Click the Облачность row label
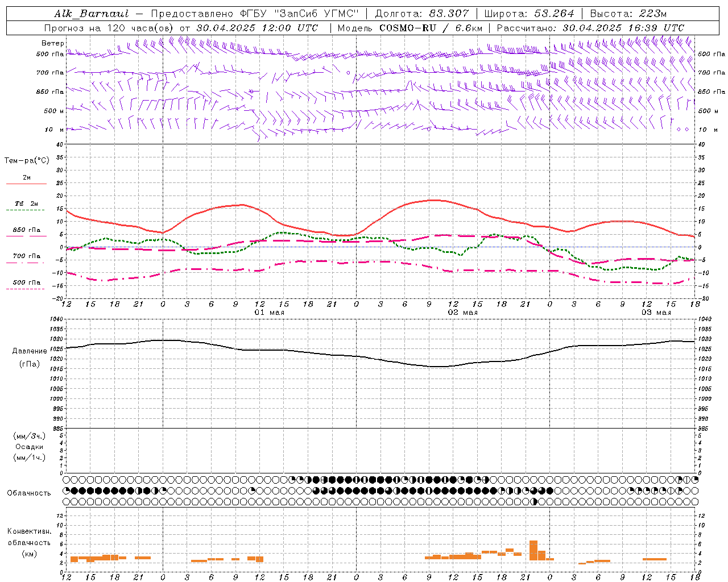Screen dimensions: 728x582 (x=29, y=493)
